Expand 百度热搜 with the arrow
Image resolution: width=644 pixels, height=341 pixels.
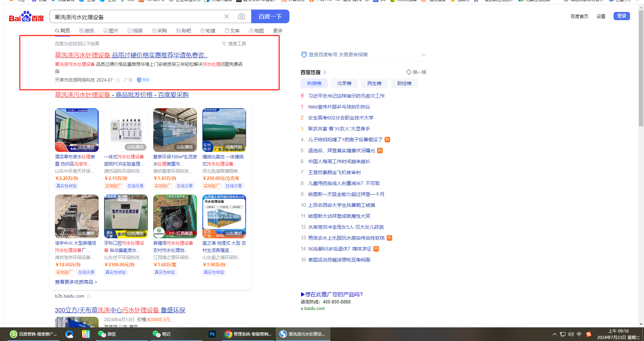(x=325, y=72)
